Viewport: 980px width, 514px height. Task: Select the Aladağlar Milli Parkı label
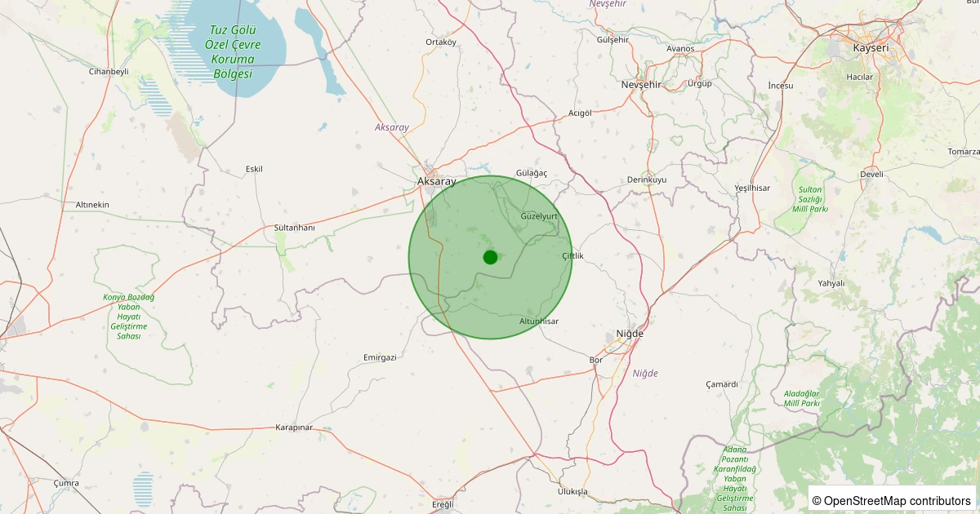(x=801, y=398)
